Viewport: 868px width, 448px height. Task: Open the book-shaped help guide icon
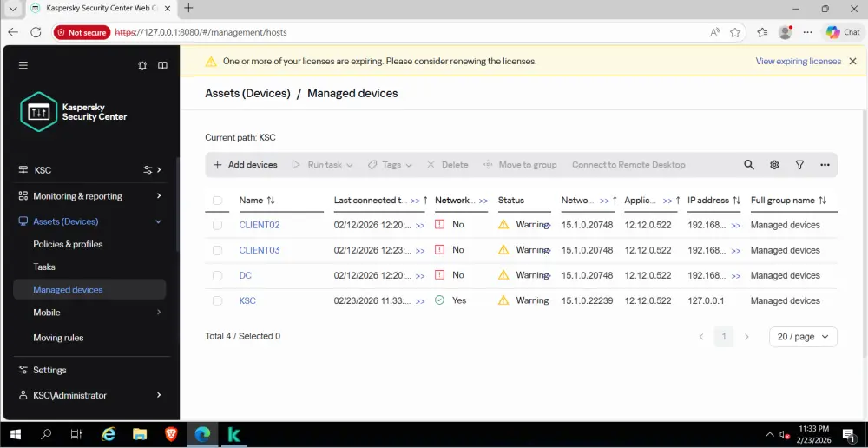[x=162, y=65]
